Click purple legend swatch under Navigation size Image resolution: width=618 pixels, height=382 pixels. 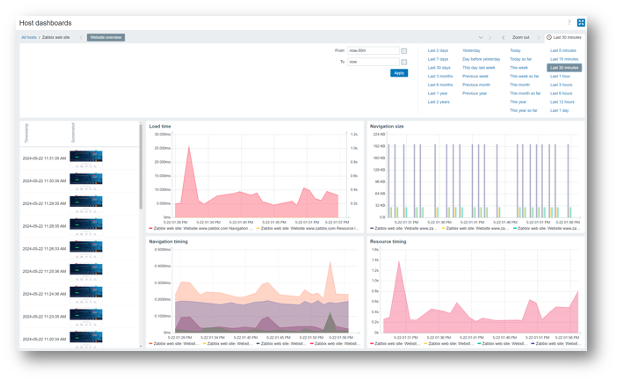[x=372, y=229]
